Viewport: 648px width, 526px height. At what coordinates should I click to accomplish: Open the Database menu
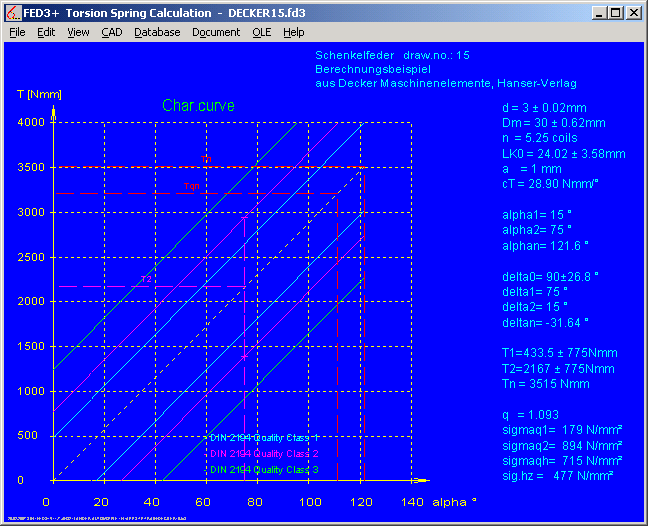(157, 32)
